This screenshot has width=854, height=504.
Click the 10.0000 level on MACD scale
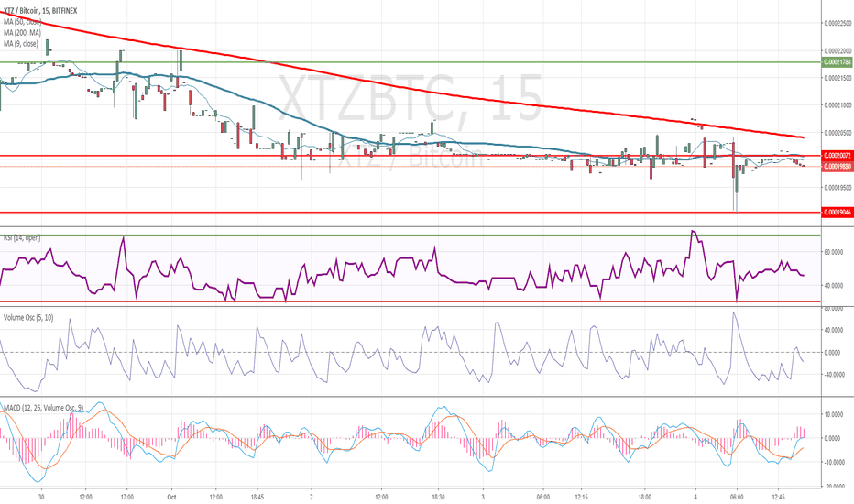coord(835,414)
